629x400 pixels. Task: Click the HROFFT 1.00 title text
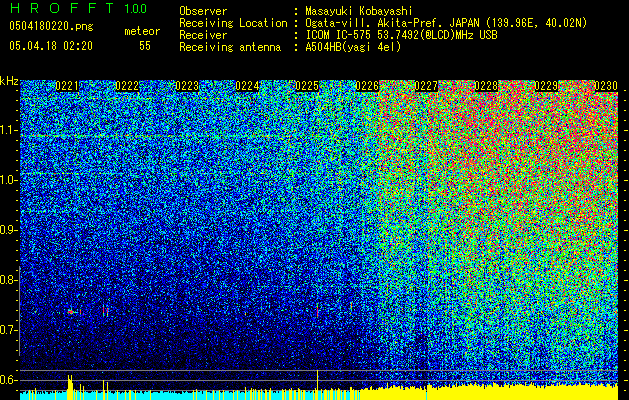pos(78,8)
